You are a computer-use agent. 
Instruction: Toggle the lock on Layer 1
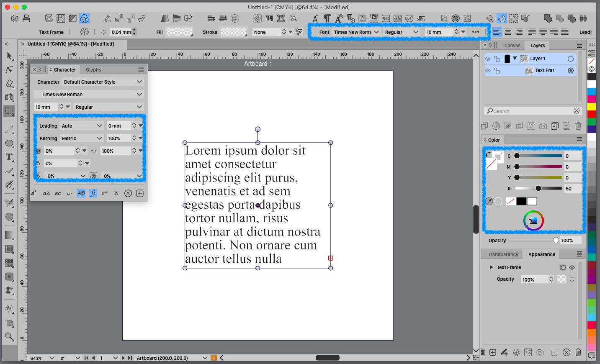coord(497,59)
